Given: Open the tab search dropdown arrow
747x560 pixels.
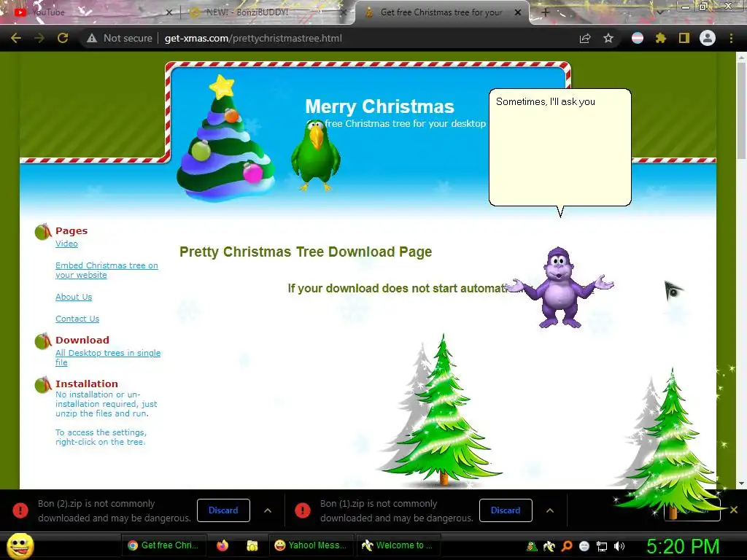Looking at the screenshot, I should pyautogui.click(x=659, y=12).
